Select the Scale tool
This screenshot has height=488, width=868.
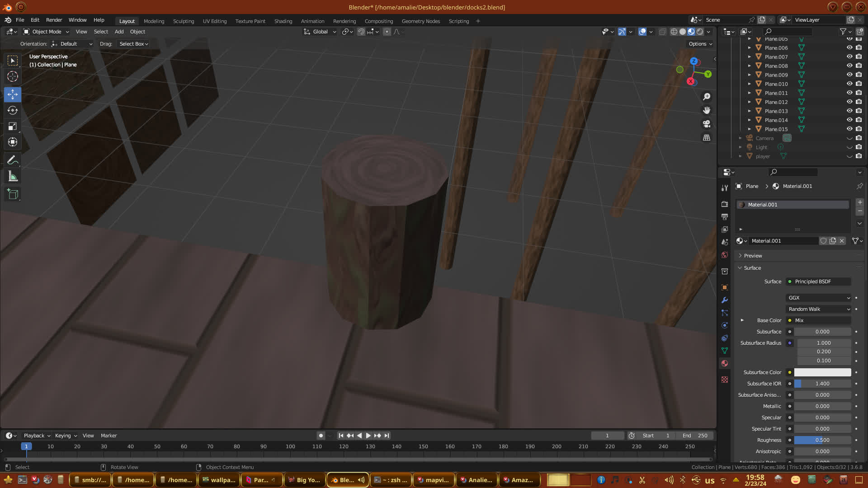pyautogui.click(x=13, y=126)
